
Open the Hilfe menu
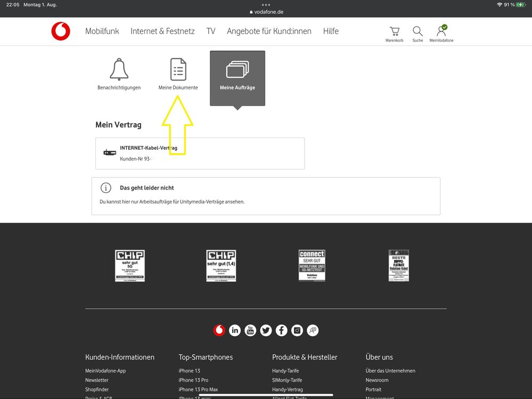[x=331, y=31]
